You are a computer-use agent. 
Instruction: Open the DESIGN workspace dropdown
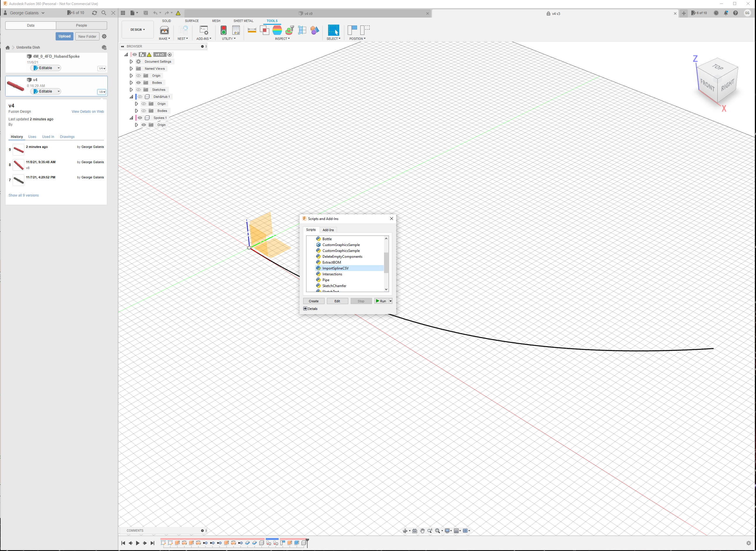point(137,30)
